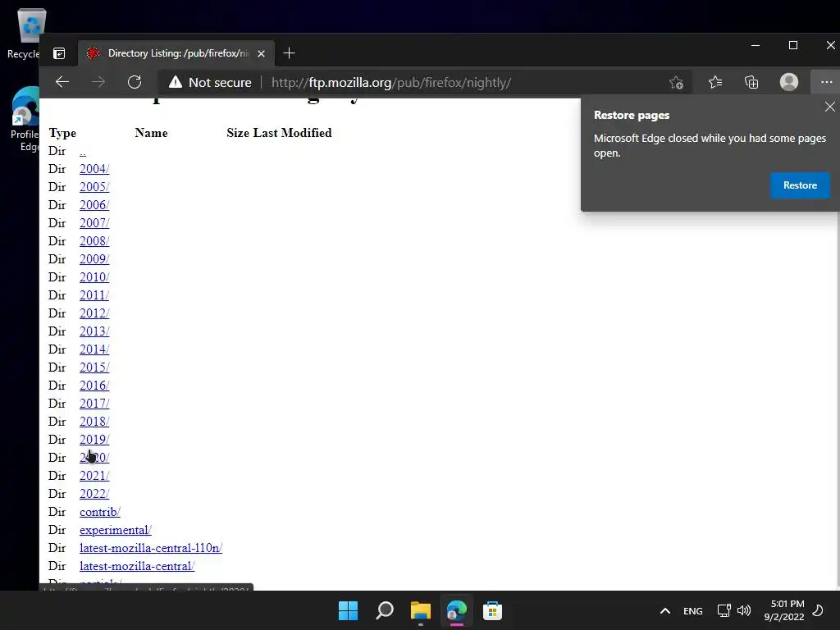Open the clock showing 5:01 PM
Viewport: 840px width, 630px height.
point(784,610)
